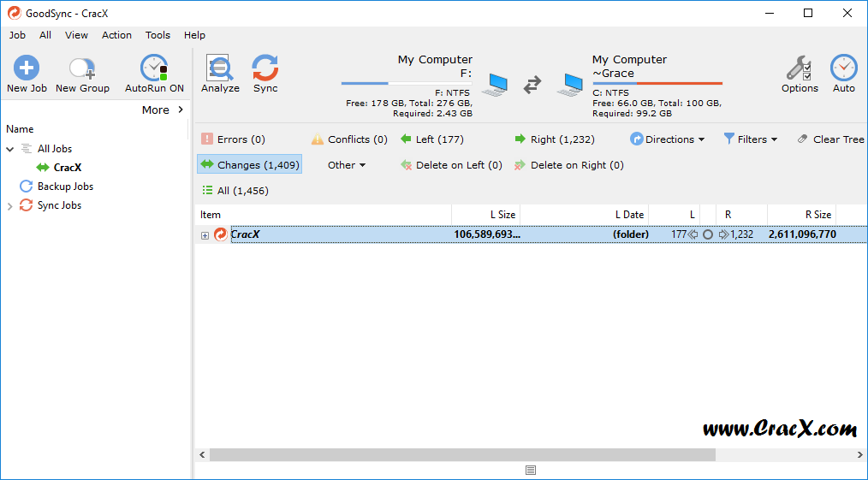Image resolution: width=868 pixels, height=480 pixels.
Task: Click the scroll right arrow
Action: pyautogui.click(x=859, y=454)
